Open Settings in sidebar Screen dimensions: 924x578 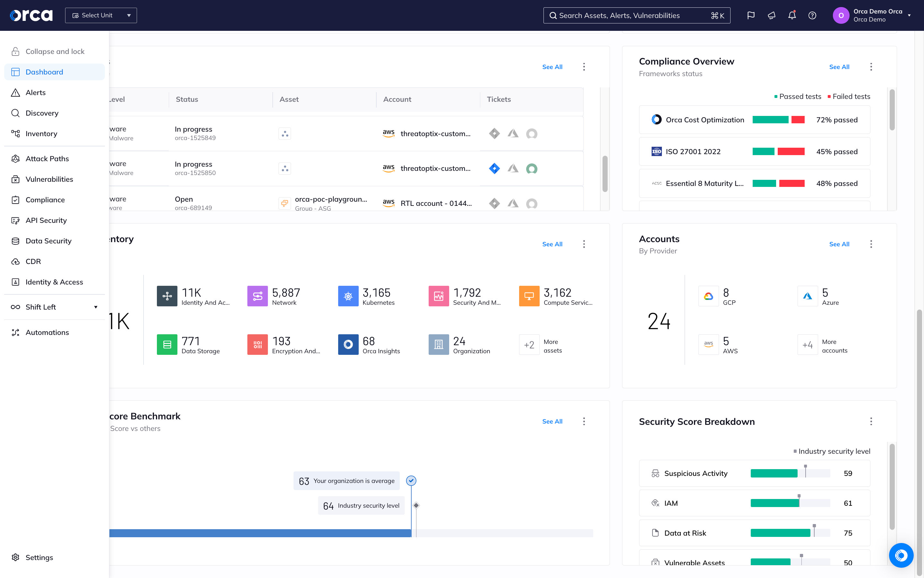click(54, 557)
